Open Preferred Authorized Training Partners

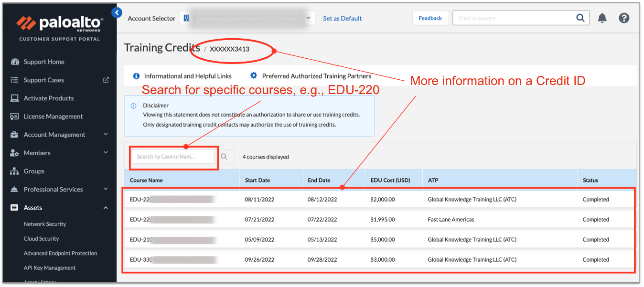(317, 76)
